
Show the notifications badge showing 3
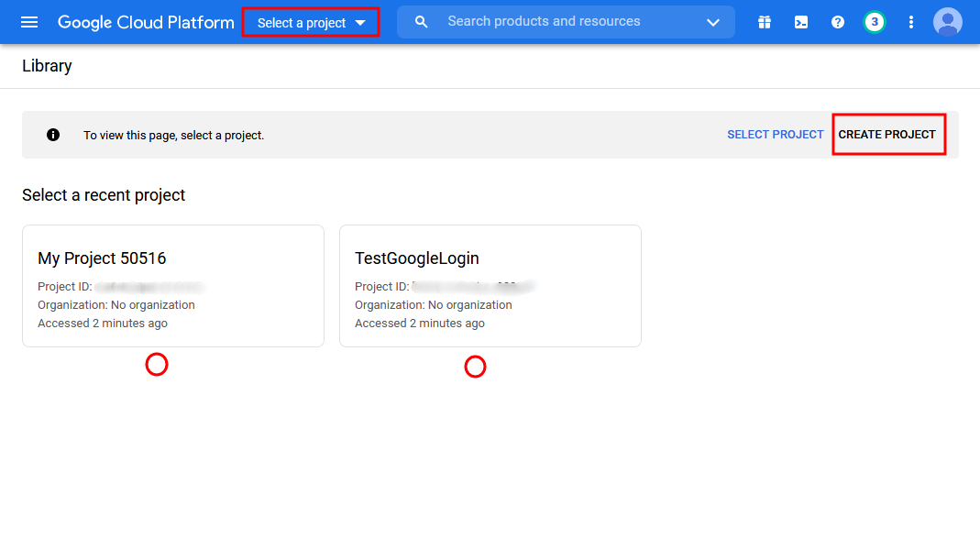point(875,23)
